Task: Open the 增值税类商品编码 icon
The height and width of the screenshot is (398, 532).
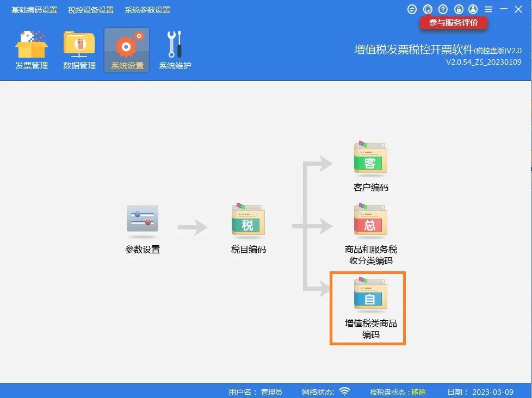Action: (370, 294)
